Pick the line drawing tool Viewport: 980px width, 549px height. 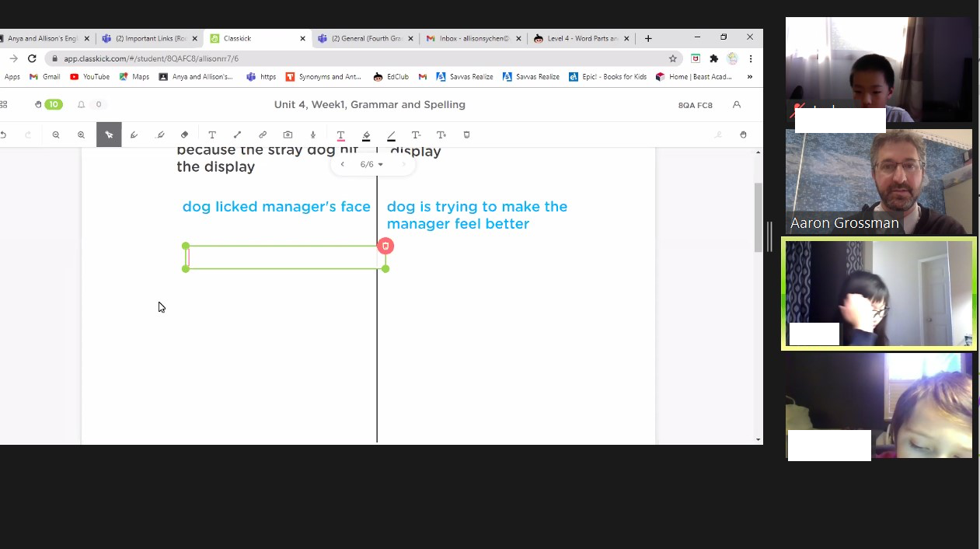[x=237, y=135]
